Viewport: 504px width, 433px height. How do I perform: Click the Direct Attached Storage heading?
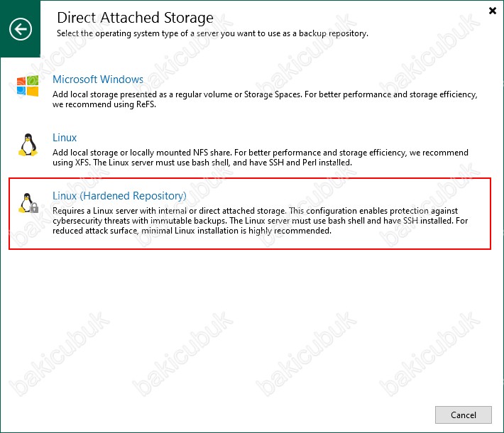135,18
